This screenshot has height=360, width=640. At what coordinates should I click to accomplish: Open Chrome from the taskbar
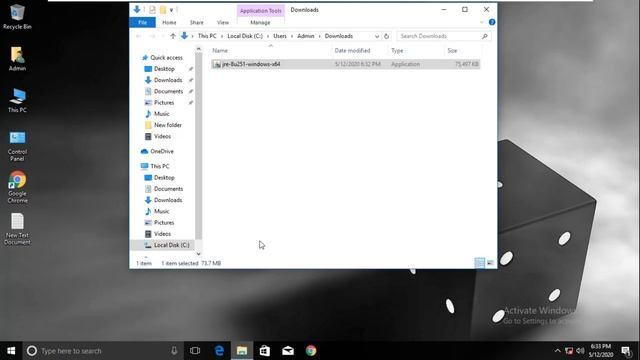pos(311,351)
